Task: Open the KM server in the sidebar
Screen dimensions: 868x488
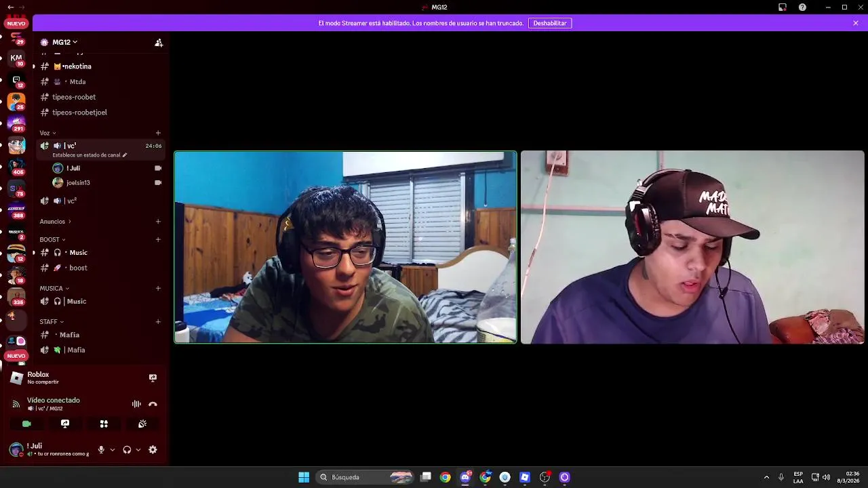Action: 16,58
